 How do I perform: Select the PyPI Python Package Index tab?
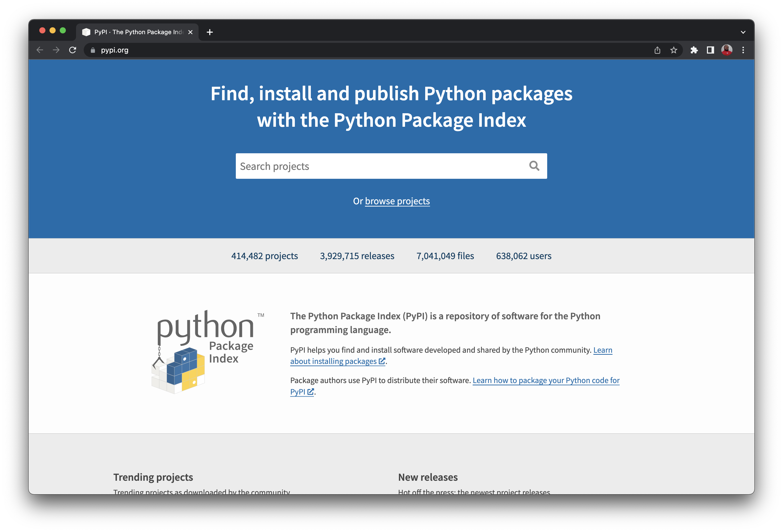[138, 32]
